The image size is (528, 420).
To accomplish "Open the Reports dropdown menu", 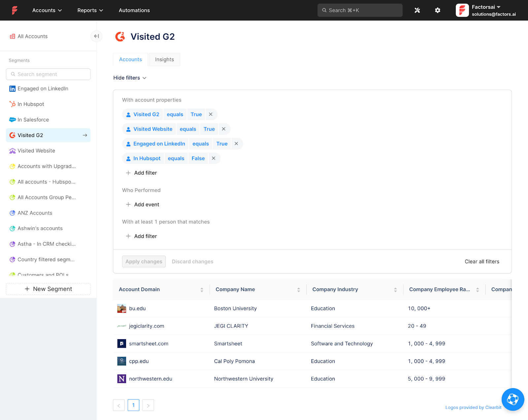I will [x=90, y=10].
